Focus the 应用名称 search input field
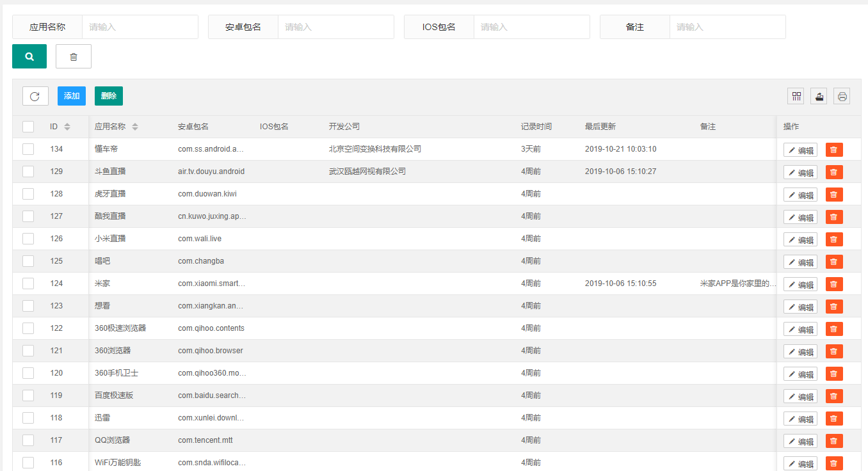Image resolution: width=868 pixels, height=471 pixels. (140, 27)
